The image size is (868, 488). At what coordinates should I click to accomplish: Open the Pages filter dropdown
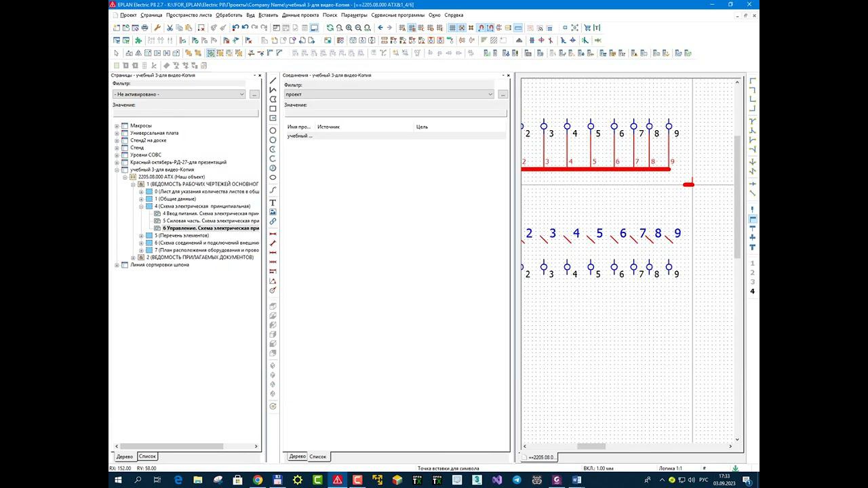[241, 94]
